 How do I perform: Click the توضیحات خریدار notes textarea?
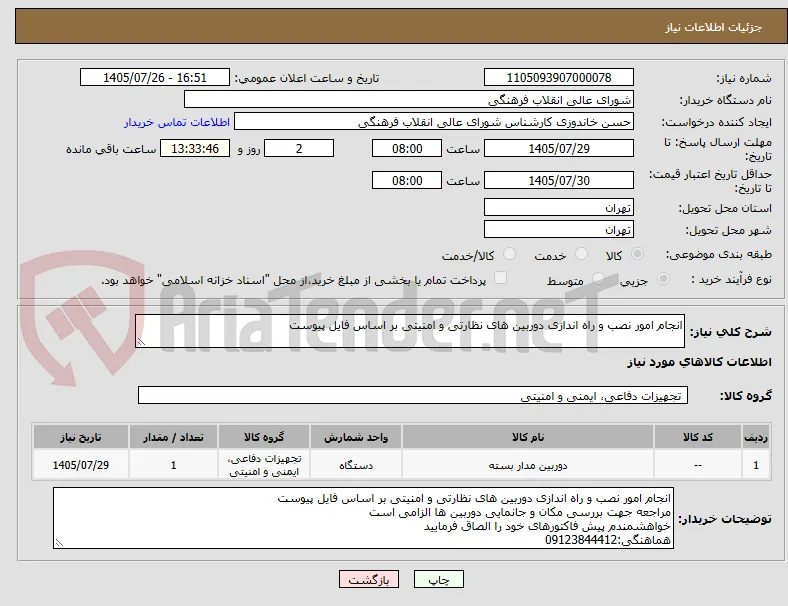click(363, 518)
